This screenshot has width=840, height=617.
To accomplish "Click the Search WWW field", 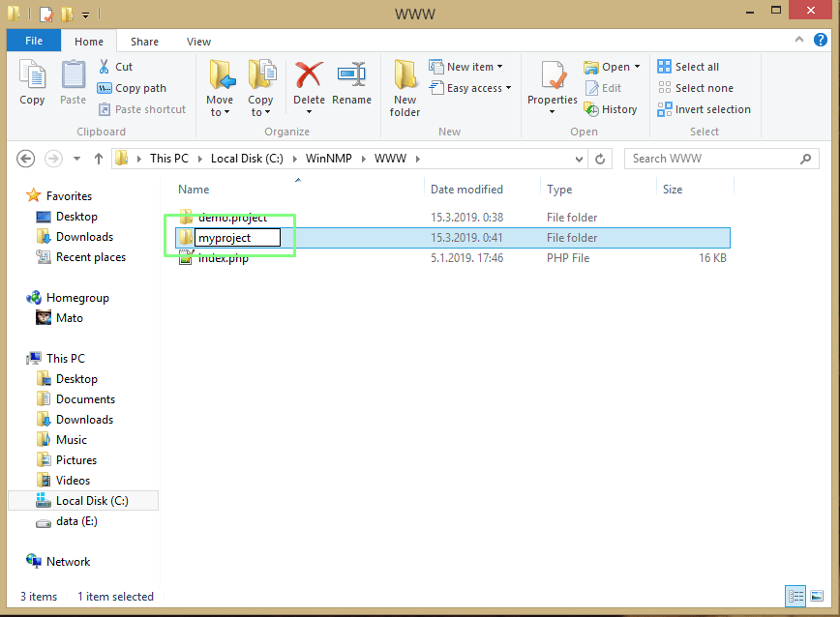I will (721, 159).
